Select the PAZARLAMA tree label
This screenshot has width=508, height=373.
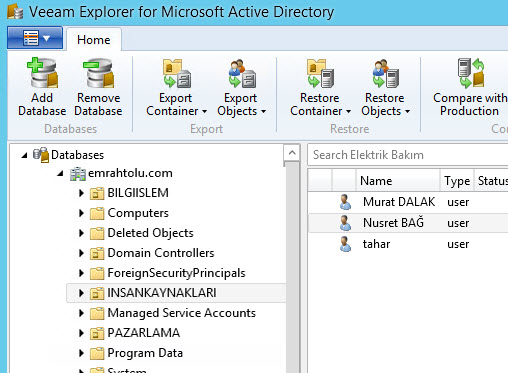143,333
